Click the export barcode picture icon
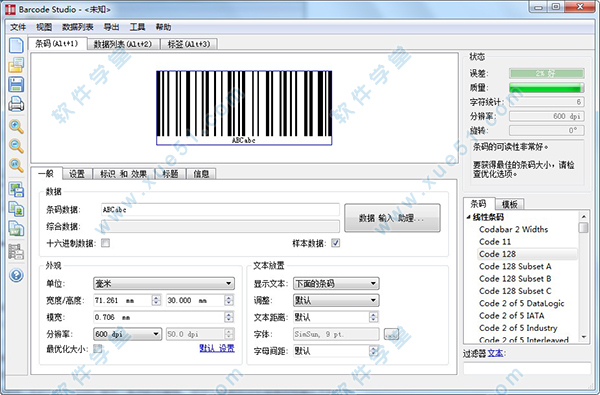Image resolution: width=600 pixels, height=395 pixels. [x=16, y=209]
